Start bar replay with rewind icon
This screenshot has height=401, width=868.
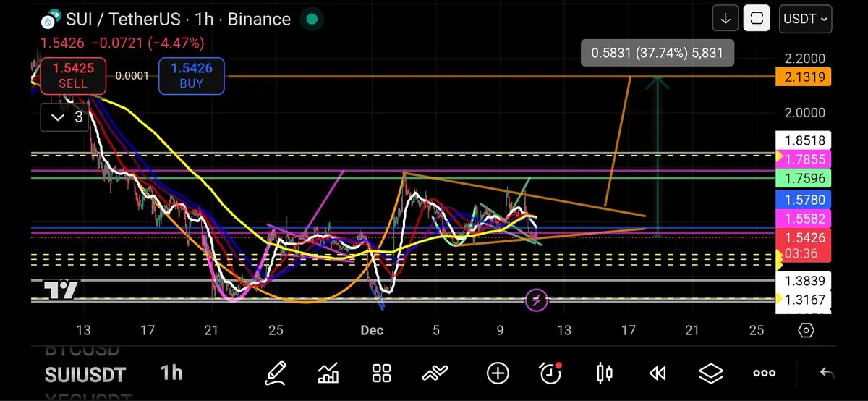pos(657,373)
